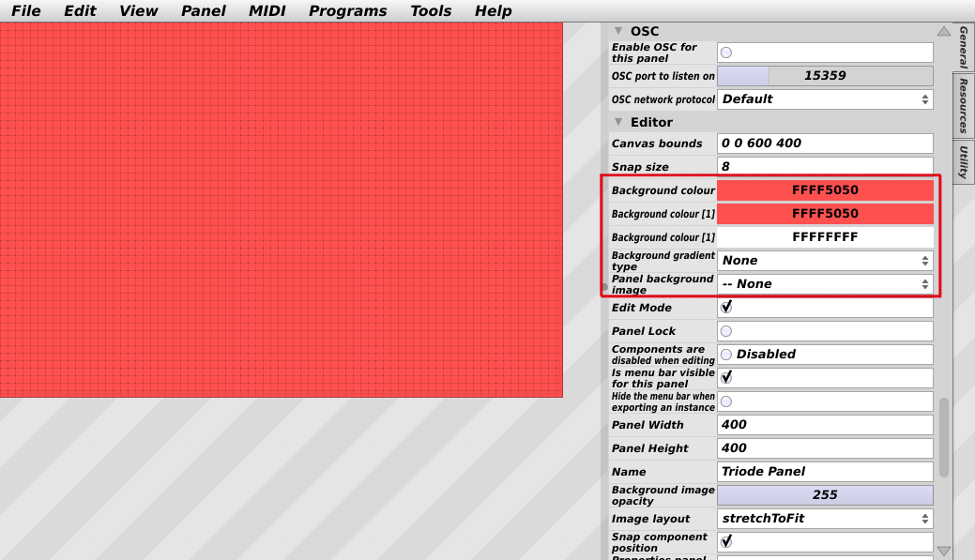This screenshot has width=975, height=560.
Task: Toggle Is menu bar visible checkbox
Action: [725, 377]
